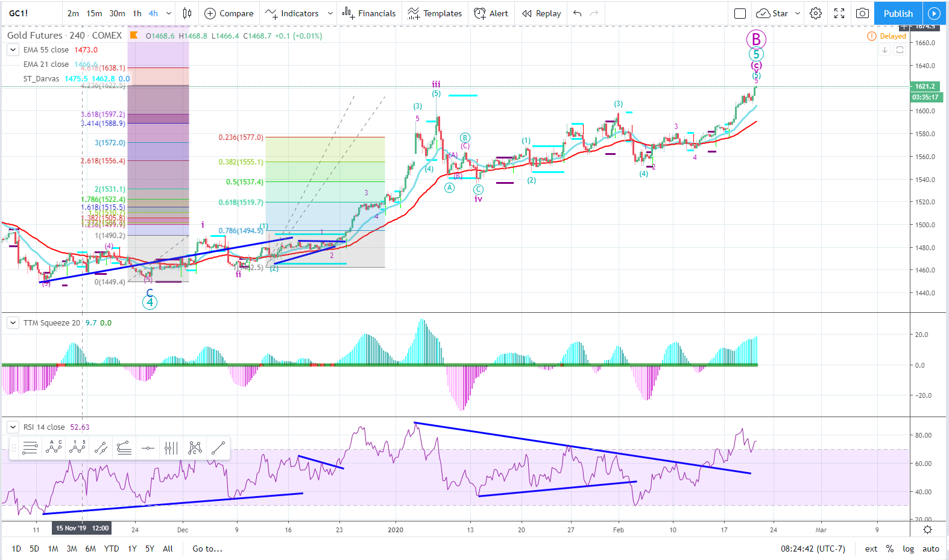The width and height of the screenshot is (949, 560).
Task: Grab the drawing toolbar drag handle
Action: click(x=14, y=448)
